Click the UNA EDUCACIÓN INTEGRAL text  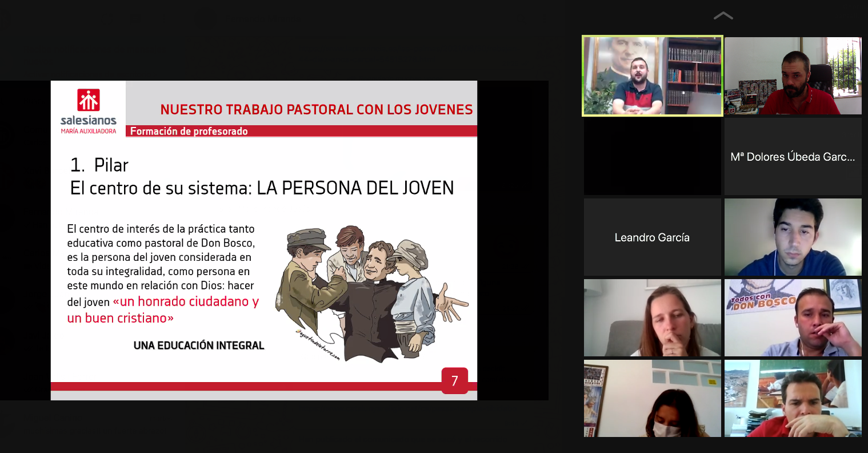[199, 345]
